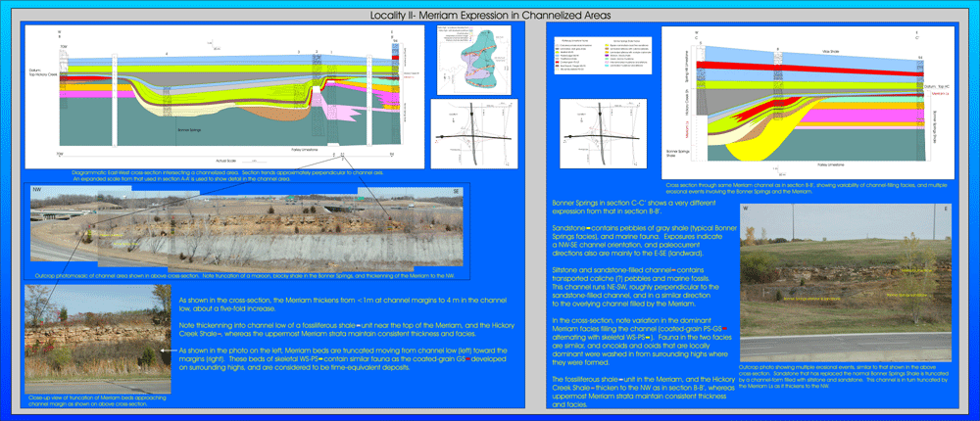Select caption 'Close-up view of truncation of Merriam beds'
Viewport: 980px width, 421px height.
pyautogui.click(x=95, y=401)
